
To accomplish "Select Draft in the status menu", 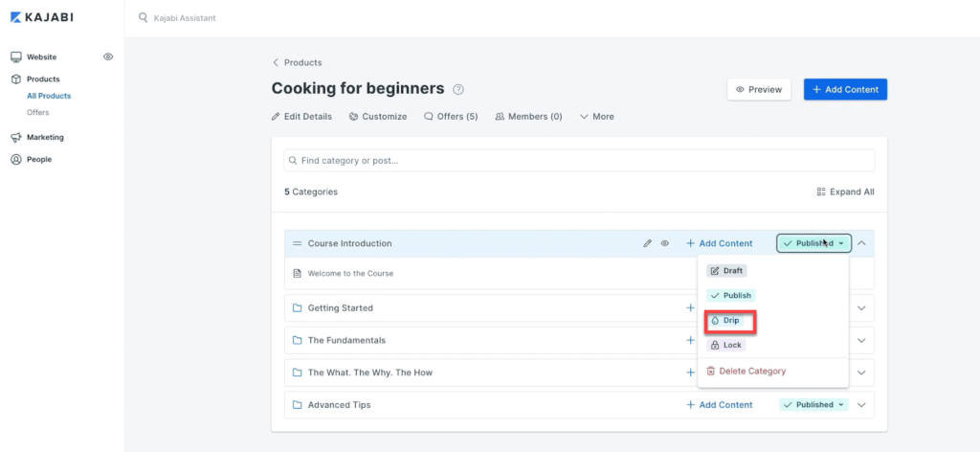I will click(727, 271).
